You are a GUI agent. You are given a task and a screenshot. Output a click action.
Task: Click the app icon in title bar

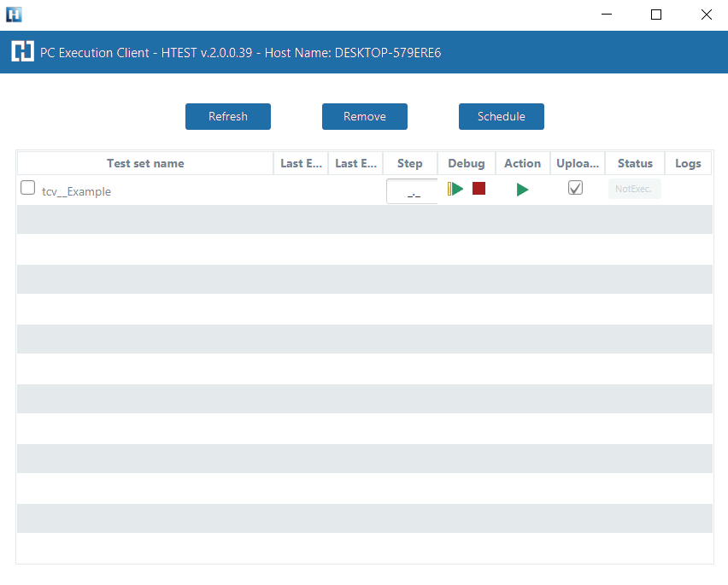click(14, 15)
